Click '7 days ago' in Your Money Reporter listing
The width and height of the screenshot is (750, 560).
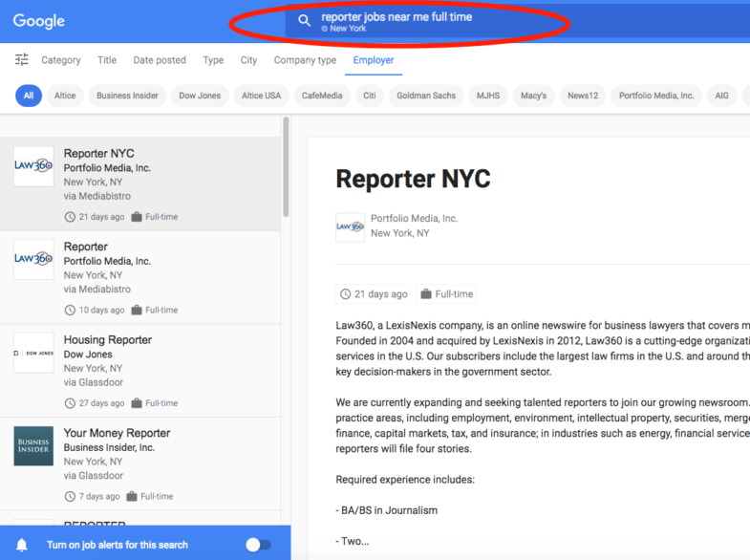click(x=99, y=496)
